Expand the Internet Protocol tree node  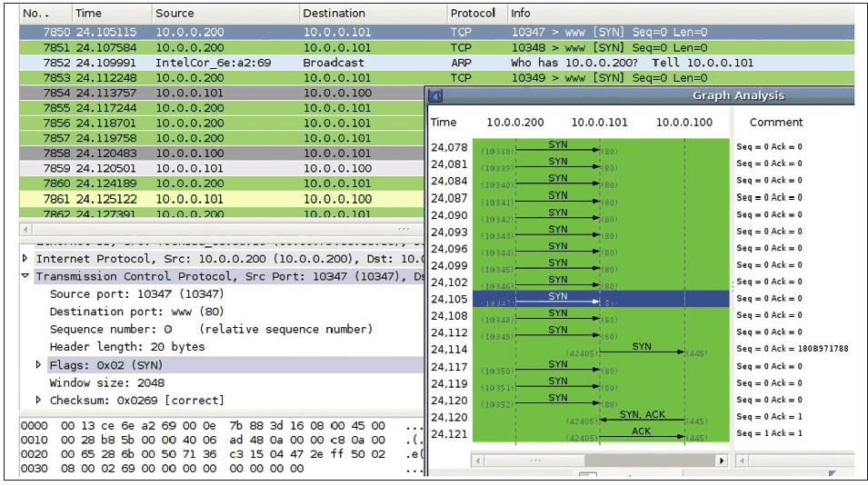pyautogui.click(x=25, y=259)
